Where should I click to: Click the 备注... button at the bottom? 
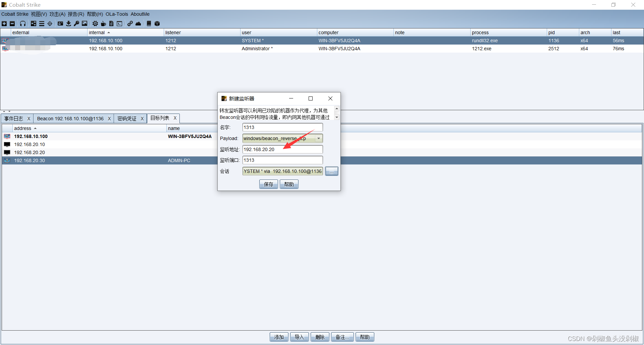click(342, 337)
